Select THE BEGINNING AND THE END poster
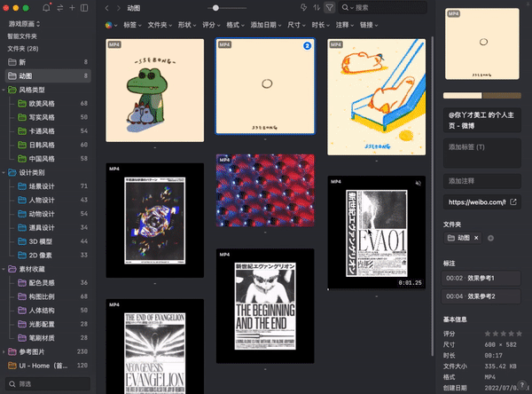 [265, 305]
